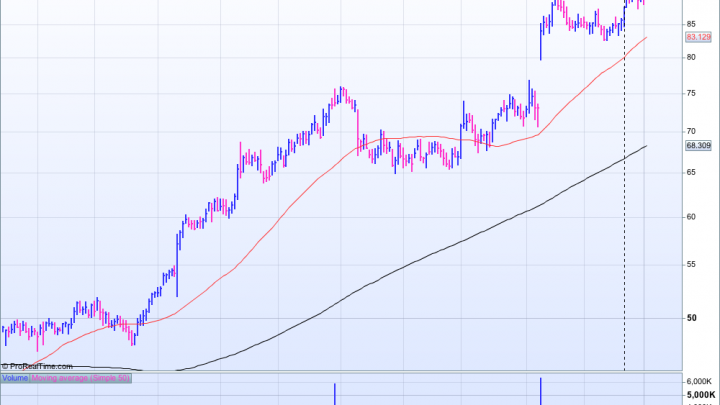The width and height of the screenshot is (720, 405).
Task: Click the 80 price axis label
Action: pos(691,57)
